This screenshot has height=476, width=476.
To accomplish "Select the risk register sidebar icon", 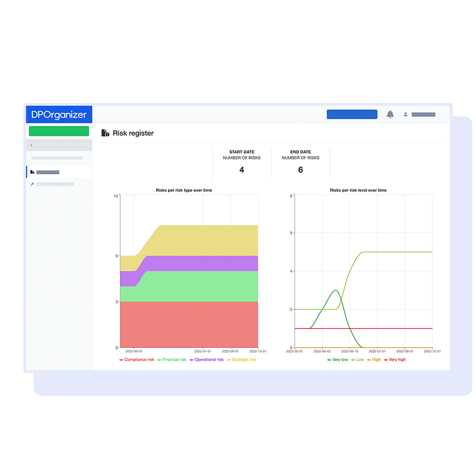I will [32, 172].
